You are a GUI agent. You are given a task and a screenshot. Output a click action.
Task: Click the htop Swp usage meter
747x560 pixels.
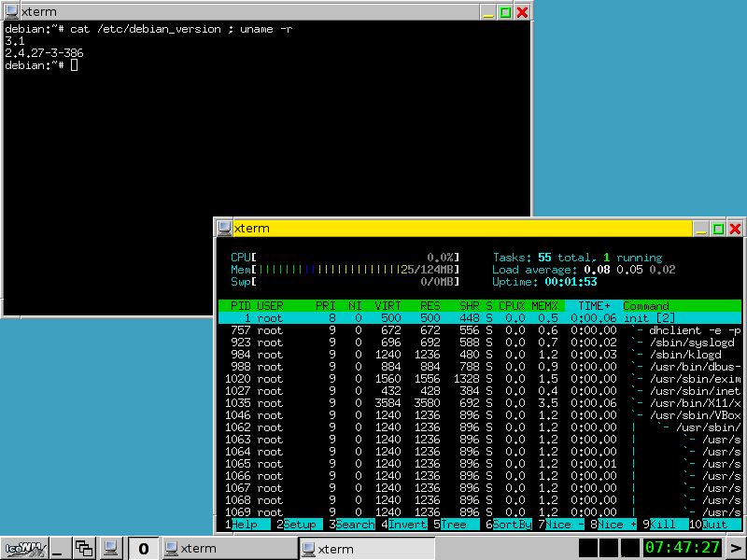[x=345, y=282]
